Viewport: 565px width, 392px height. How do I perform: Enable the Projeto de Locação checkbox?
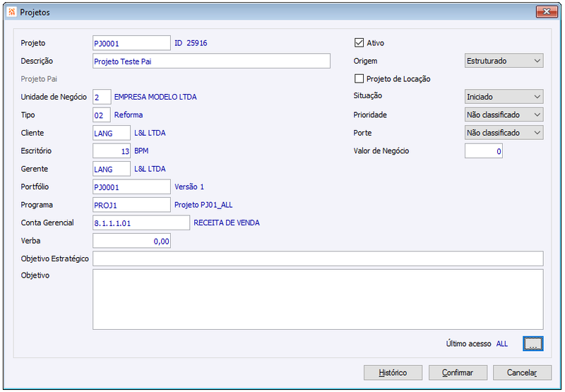(x=359, y=78)
